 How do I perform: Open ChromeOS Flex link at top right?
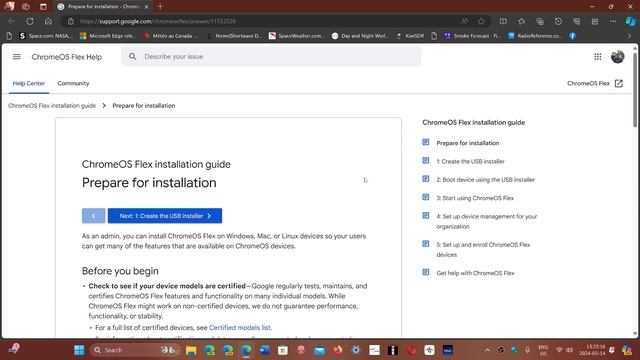coord(588,83)
